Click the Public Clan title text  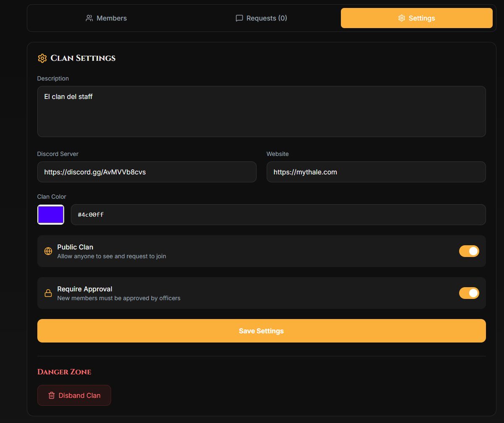pyautogui.click(x=75, y=247)
